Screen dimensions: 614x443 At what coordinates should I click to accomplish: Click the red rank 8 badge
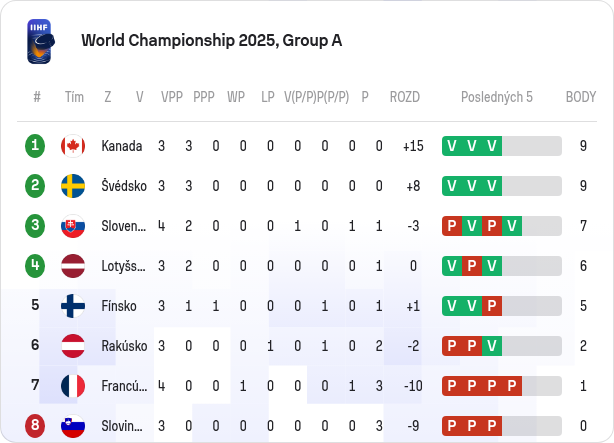(35, 426)
